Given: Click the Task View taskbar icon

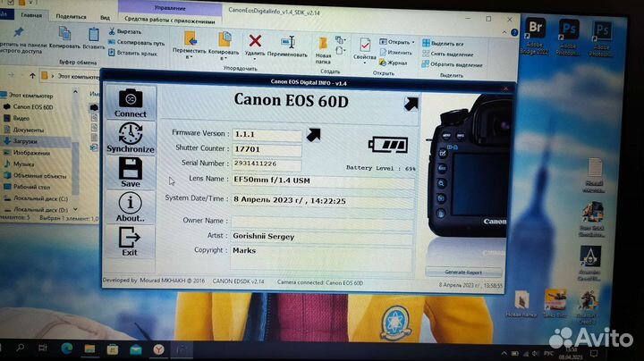Looking at the screenshot, I should pos(43,348).
